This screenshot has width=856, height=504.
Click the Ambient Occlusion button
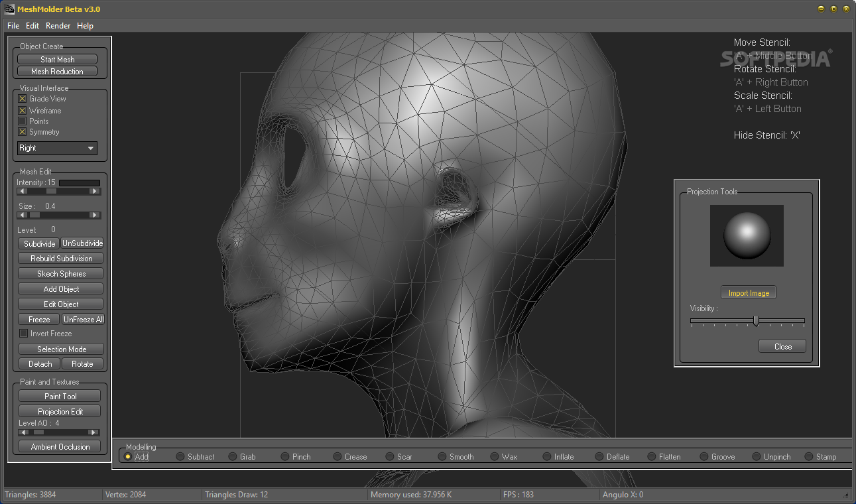point(60,447)
